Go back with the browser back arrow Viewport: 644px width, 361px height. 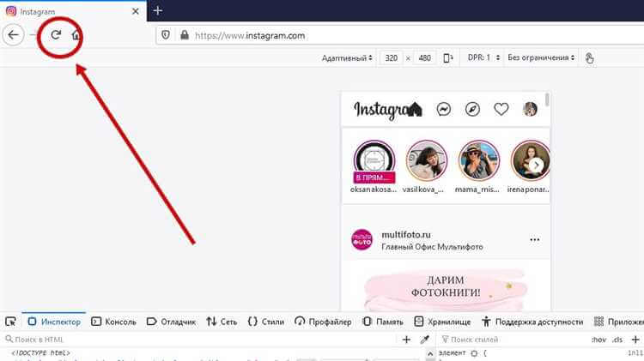(13, 35)
